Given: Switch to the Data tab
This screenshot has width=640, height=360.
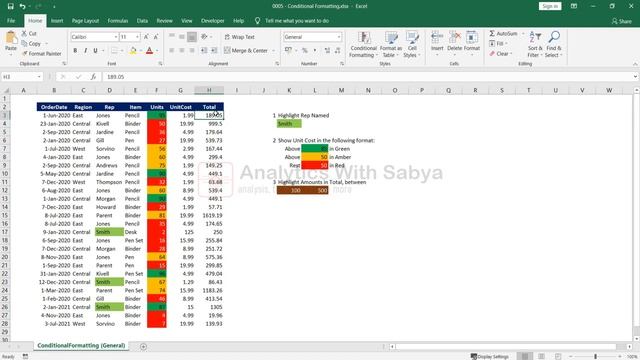Looking at the screenshot, I should pos(142,21).
